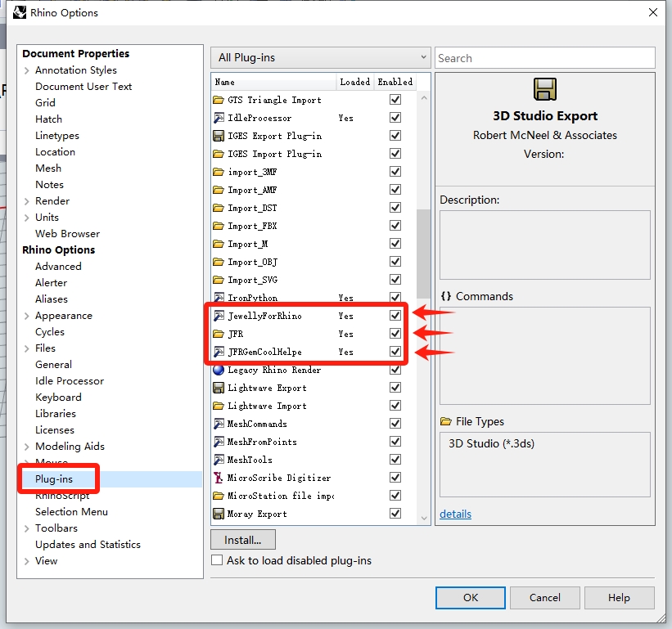Select Plug-ins in the options tree
Viewport: 672px width, 629px height.
tap(54, 479)
